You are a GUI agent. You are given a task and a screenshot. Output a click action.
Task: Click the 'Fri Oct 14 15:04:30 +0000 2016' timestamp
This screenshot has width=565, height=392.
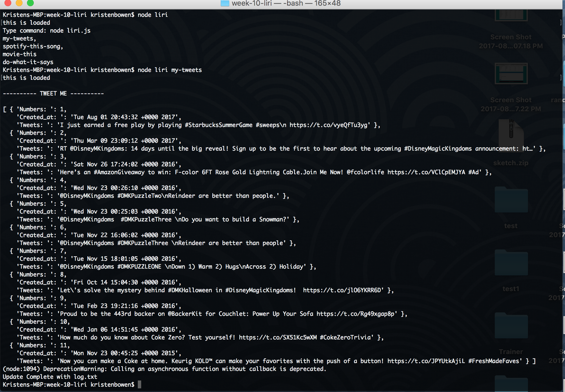click(124, 282)
